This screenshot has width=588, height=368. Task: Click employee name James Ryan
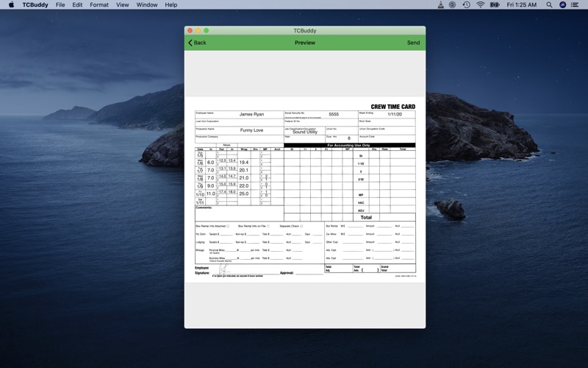click(251, 114)
